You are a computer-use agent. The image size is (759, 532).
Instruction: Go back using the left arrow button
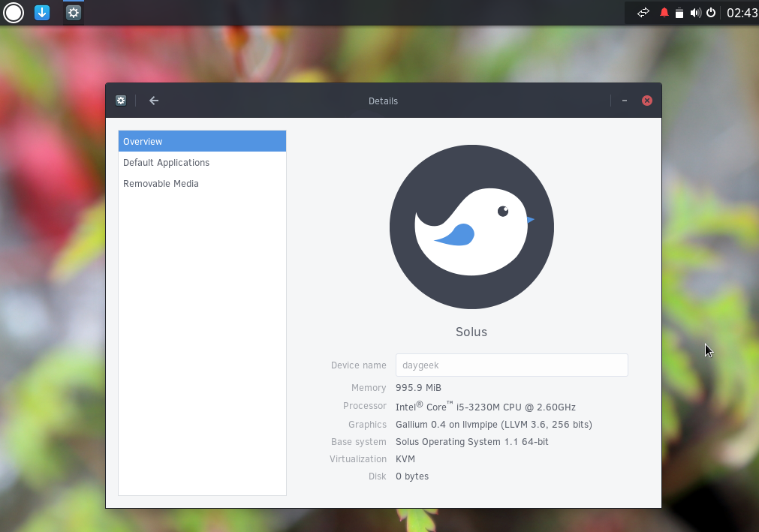pyautogui.click(x=154, y=101)
